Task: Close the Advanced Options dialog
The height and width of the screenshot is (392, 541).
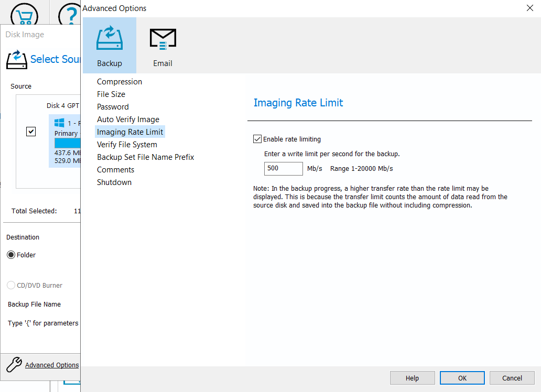Action: 530,8
